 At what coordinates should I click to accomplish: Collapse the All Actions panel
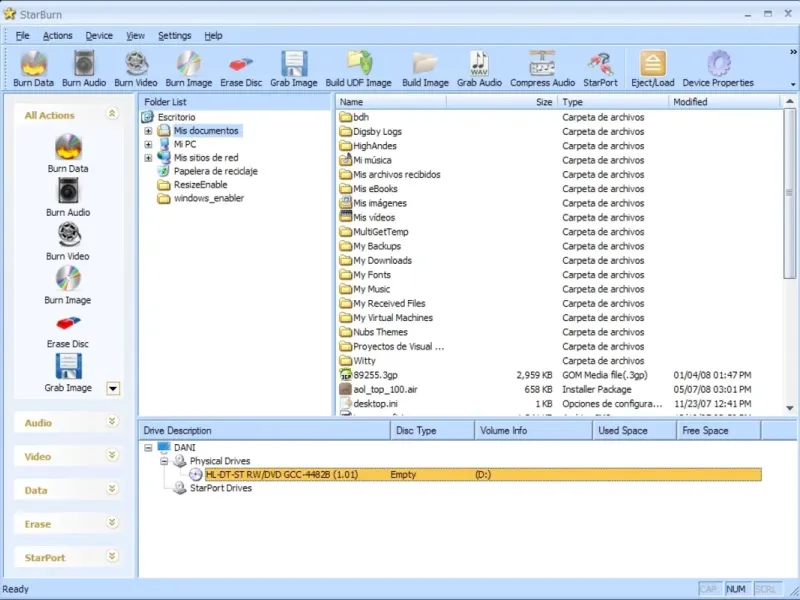(112, 115)
